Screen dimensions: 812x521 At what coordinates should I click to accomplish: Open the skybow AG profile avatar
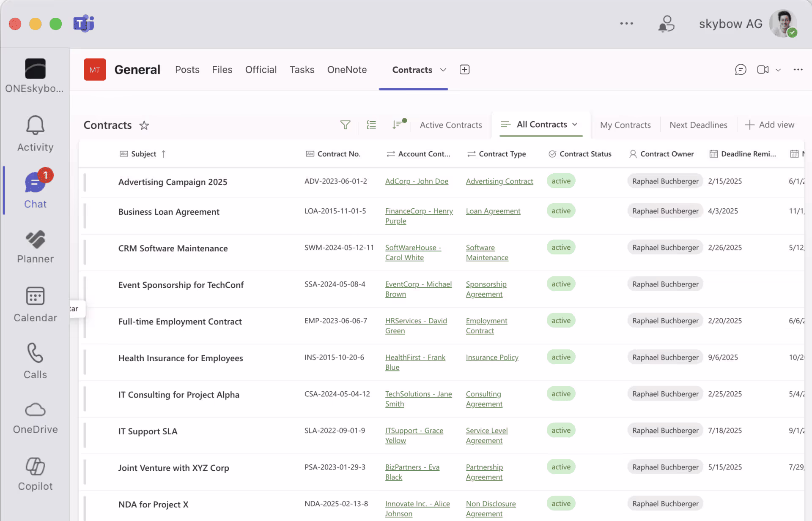click(783, 24)
